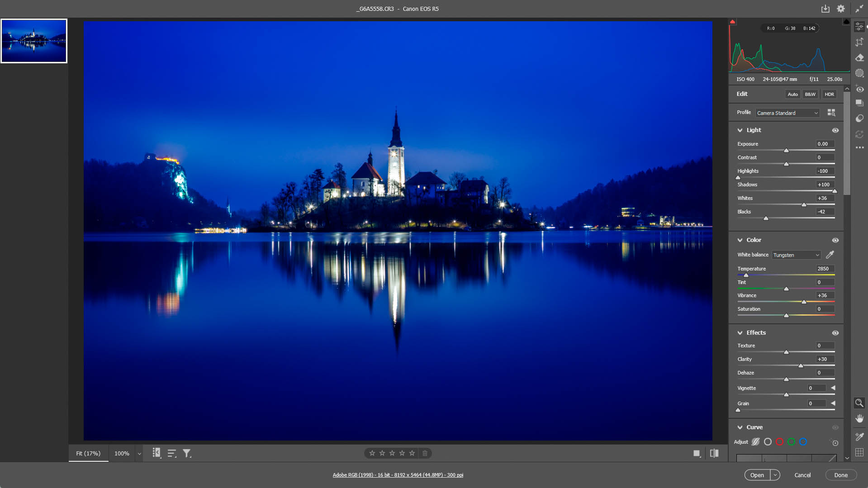Click the white balance eyedropper tool
The height and width of the screenshot is (488, 868).
830,255
